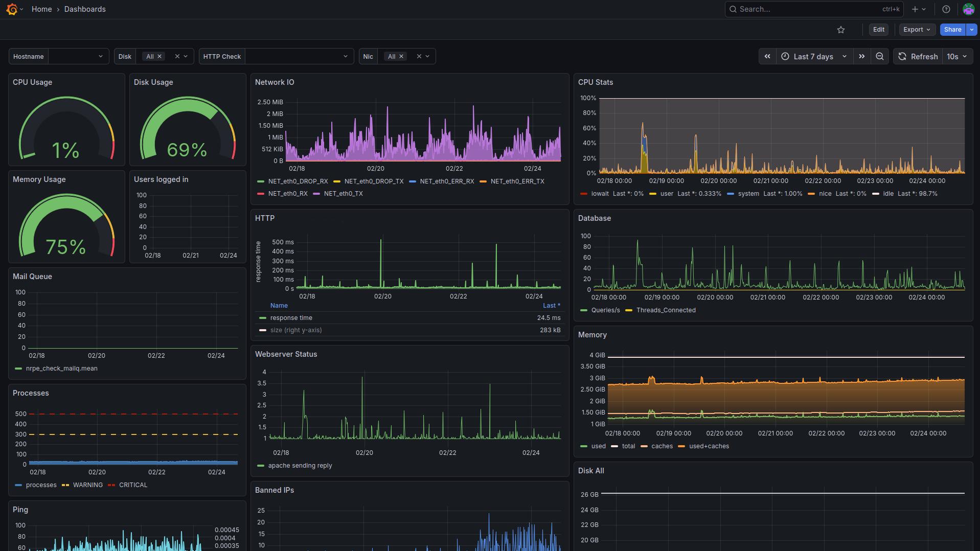Open the Export menu
Viewport: 980px width, 551px height.
click(917, 30)
